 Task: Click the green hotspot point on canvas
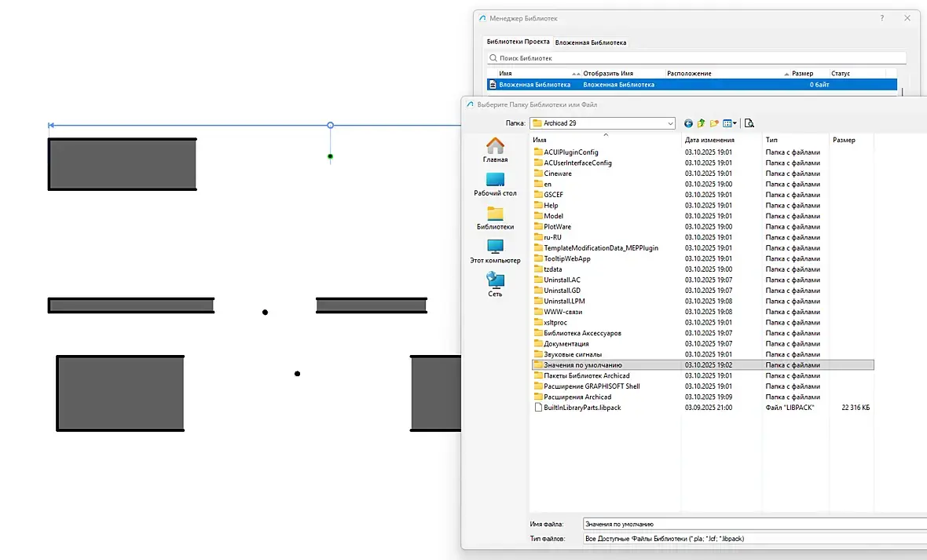click(x=331, y=157)
